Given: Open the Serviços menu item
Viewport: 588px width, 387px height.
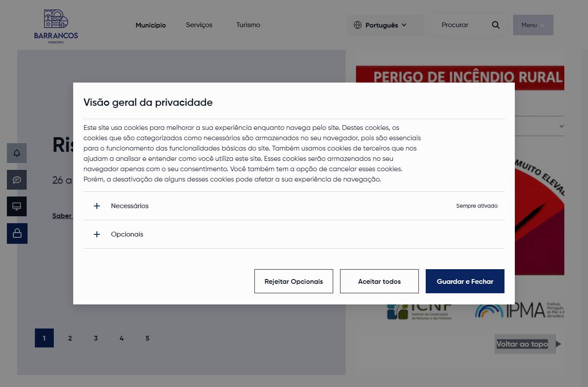Looking at the screenshot, I should click(199, 25).
